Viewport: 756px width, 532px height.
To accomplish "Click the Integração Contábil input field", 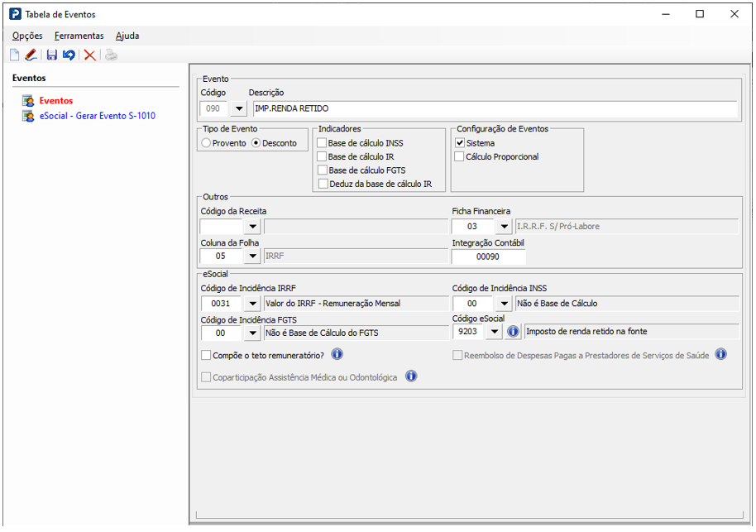I will [x=488, y=257].
